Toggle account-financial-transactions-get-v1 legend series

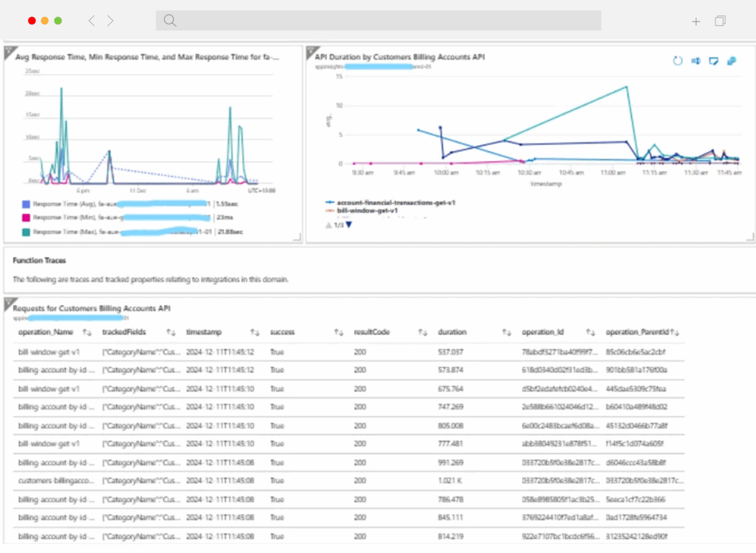point(396,202)
